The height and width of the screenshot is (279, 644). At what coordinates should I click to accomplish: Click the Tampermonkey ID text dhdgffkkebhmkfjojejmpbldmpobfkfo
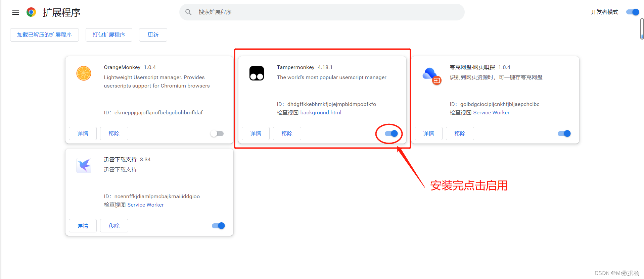(x=332, y=104)
